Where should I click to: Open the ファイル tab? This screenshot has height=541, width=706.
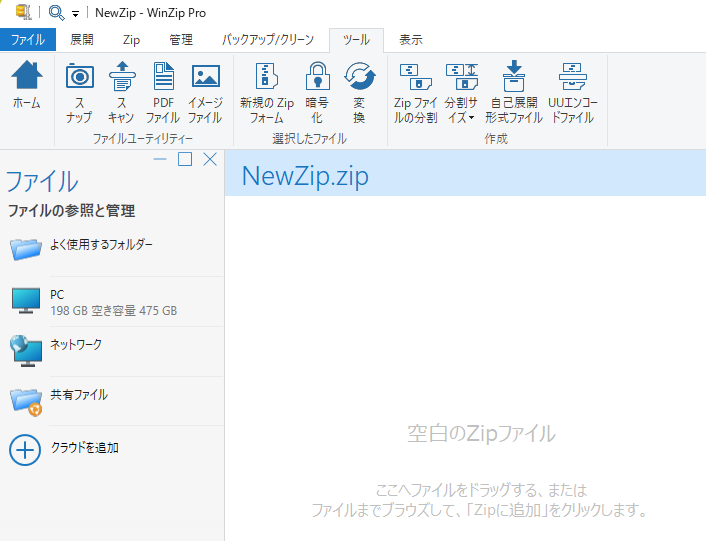point(28,40)
